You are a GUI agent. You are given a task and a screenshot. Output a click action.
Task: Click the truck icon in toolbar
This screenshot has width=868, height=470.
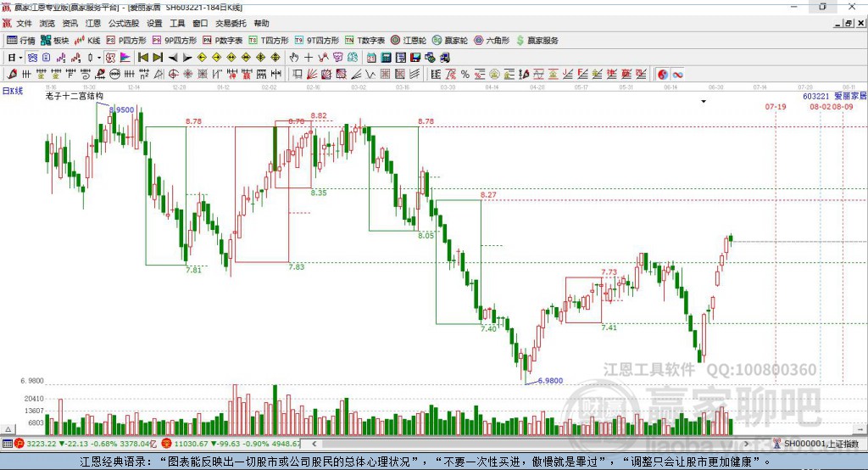coord(445,58)
